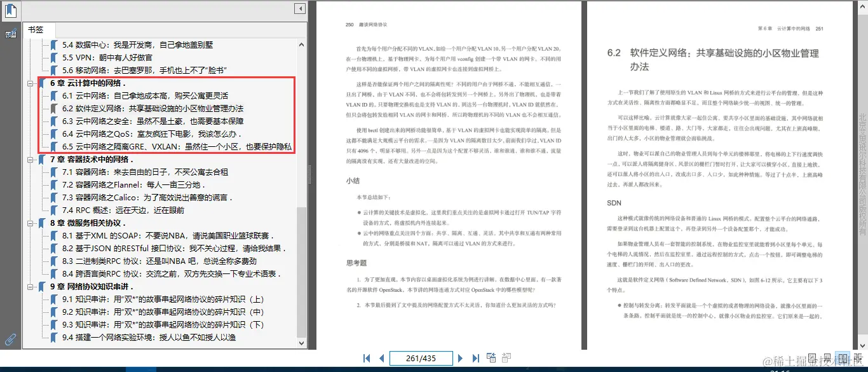
Task: Collapse the chapter 6 云计算中的网络 bookmark
Action: 31,83
